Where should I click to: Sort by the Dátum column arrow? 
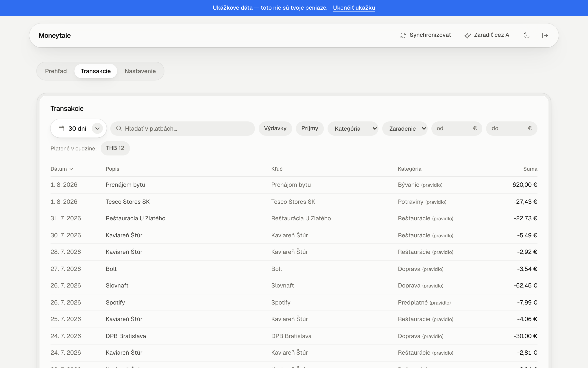pyautogui.click(x=71, y=169)
